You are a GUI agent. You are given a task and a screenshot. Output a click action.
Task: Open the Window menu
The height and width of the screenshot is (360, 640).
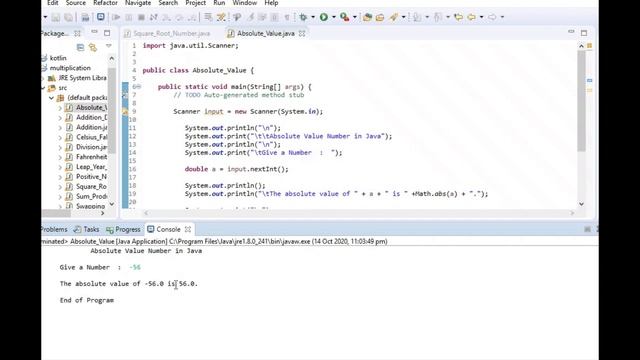tap(244, 3)
